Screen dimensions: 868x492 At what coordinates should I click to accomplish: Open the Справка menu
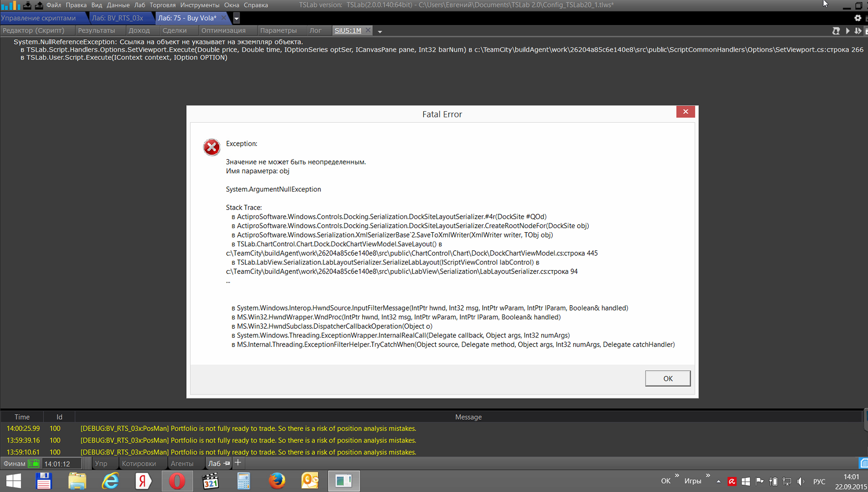pos(256,5)
